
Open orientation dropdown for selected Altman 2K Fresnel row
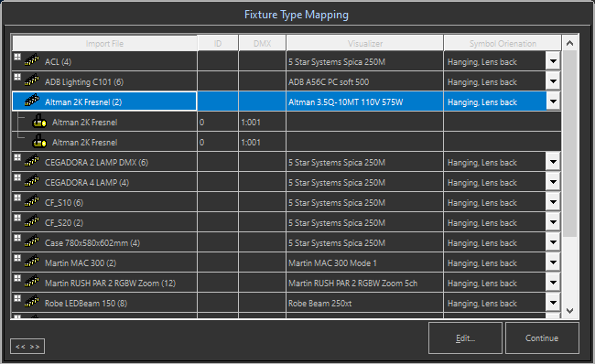click(x=553, y=102)
